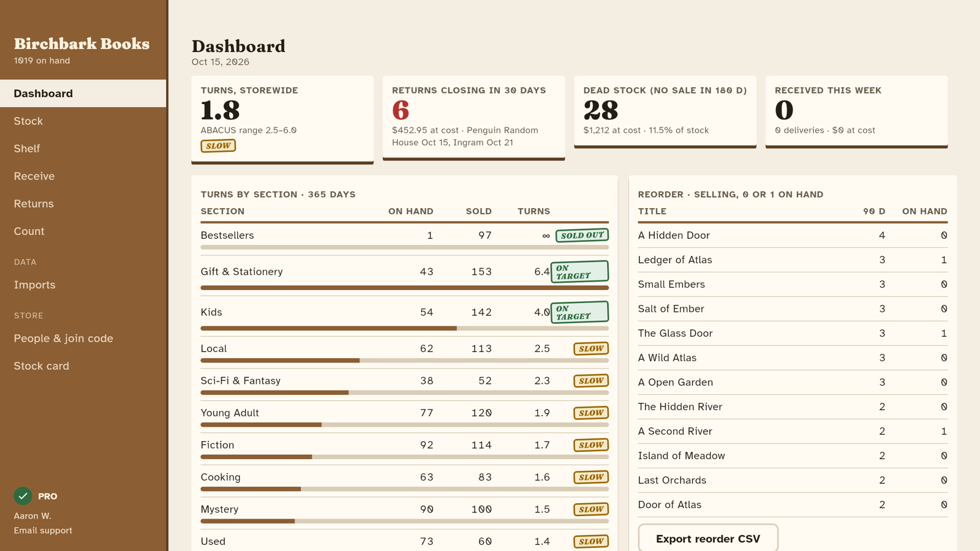
Task: Click the SOLD OUT badge for Bestsellers
Action: [x=582, y=235]
